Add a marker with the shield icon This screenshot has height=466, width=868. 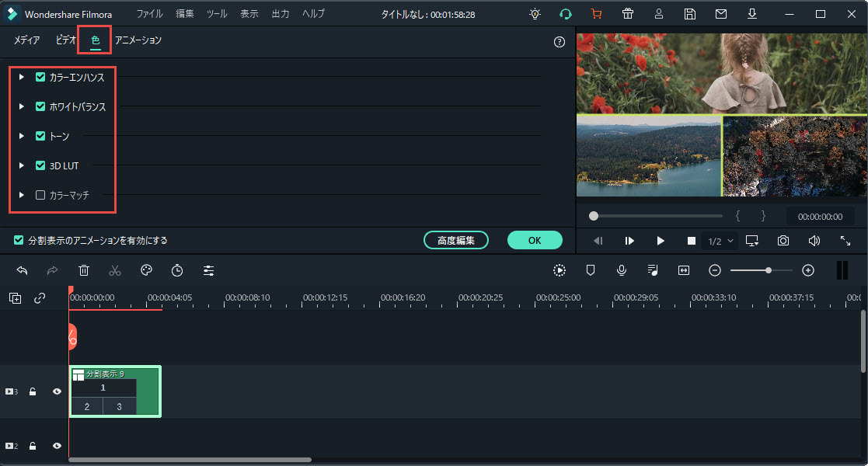click(591, 270)
